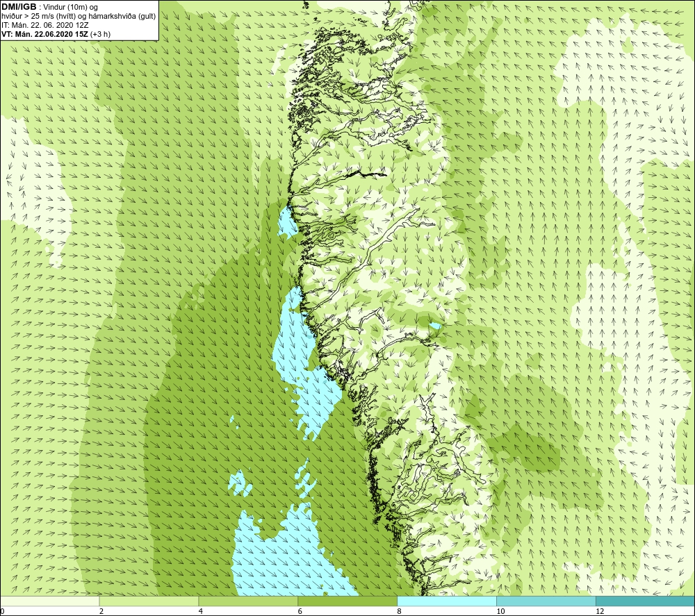The height and width of the screenshot is (616, 695).
Task: Click the scale label '10'
Action: point(501,611)
